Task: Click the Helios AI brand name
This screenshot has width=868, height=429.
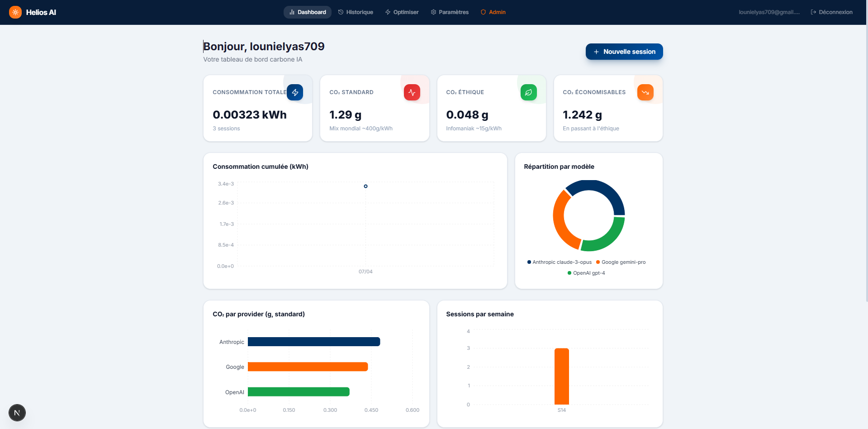Action: [41, 12]
